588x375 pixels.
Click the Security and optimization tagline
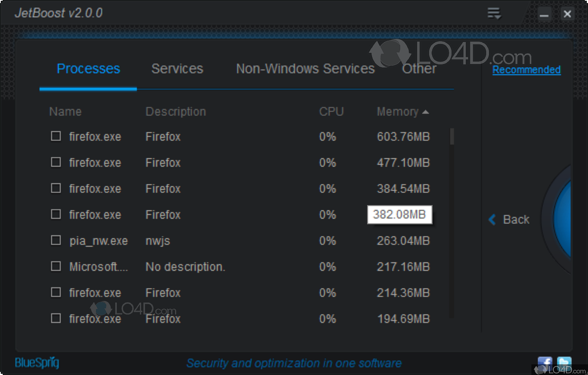(x=294, y=363)
